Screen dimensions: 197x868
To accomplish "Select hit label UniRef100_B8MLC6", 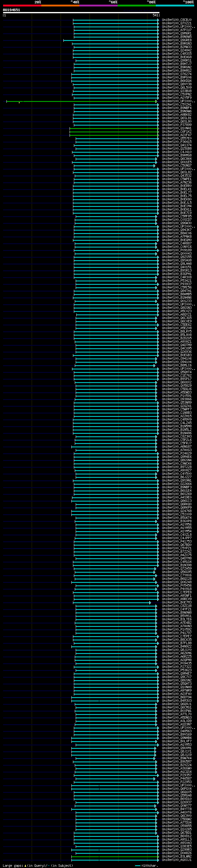I will pyautogui.click(x=176, y=365).
